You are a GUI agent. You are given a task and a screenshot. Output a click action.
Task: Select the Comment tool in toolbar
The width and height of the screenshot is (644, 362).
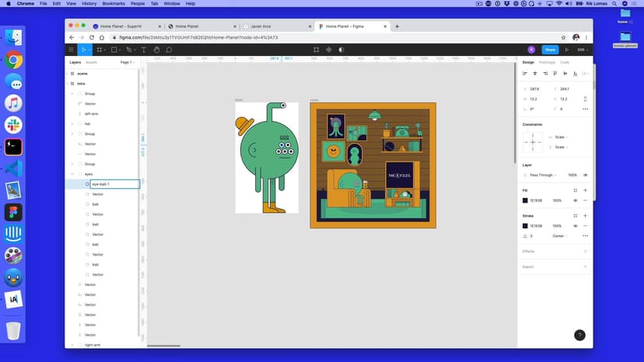point(169,50)
